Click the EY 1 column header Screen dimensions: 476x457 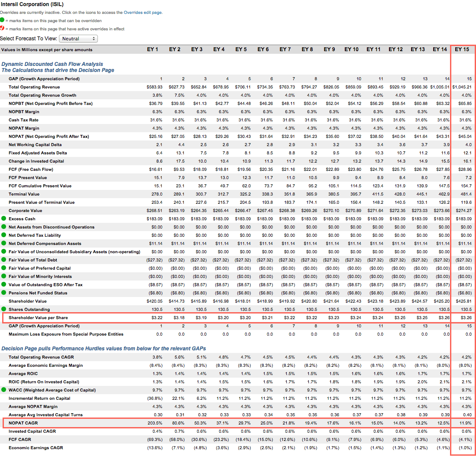pyautogui.click(x=152, y=49)
